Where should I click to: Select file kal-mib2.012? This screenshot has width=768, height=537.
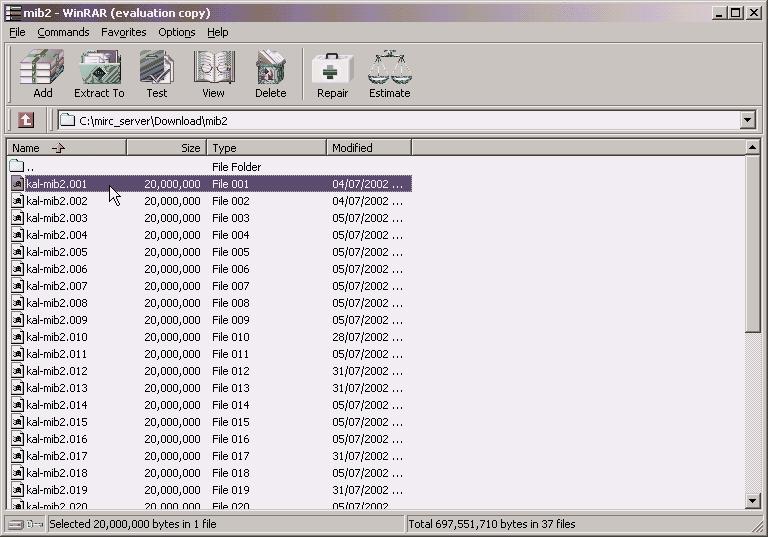[57, 371]
